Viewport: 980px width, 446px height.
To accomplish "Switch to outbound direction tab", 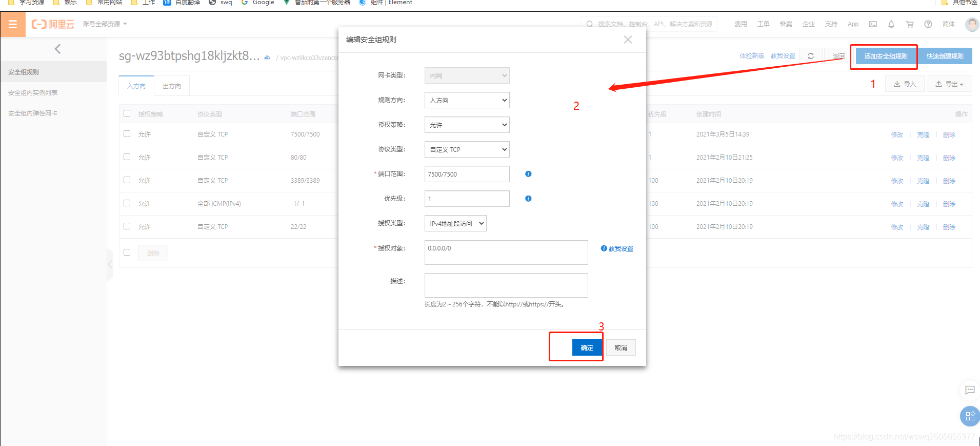I will [x=172, y=86].
